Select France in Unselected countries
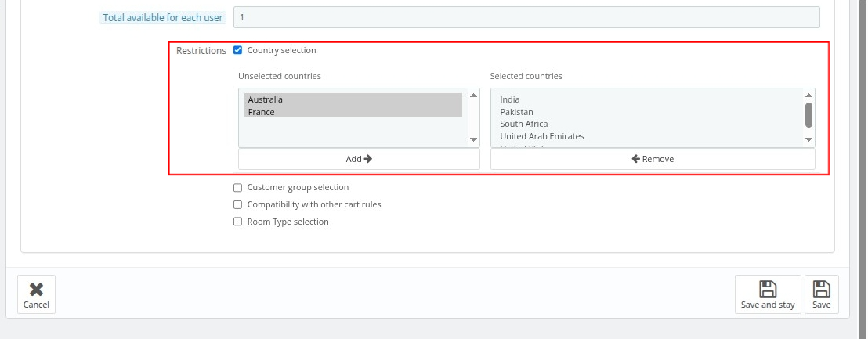868x339 pixels. click(x=262, y=112)
